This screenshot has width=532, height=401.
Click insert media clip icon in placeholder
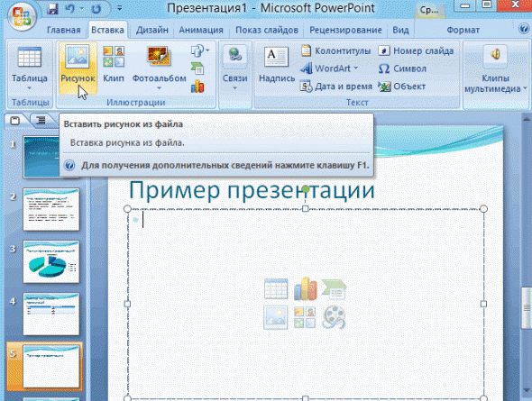tap(334, 317)
